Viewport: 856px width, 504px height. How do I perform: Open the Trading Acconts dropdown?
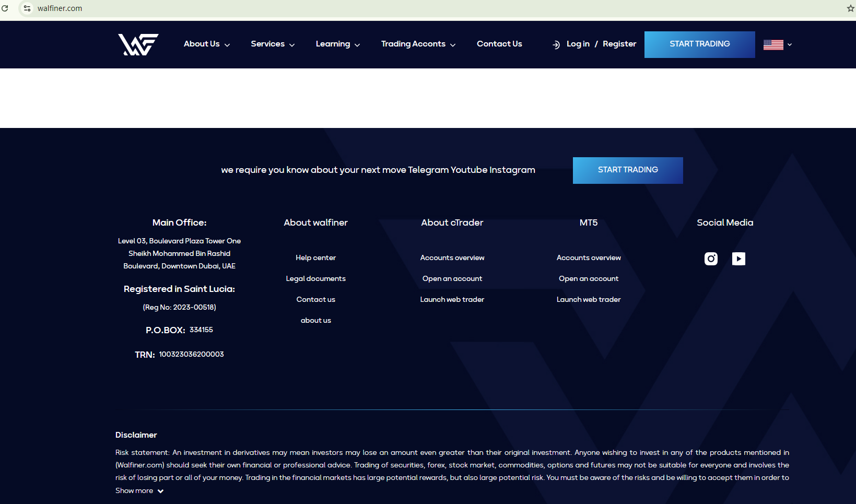coord(418,44)
